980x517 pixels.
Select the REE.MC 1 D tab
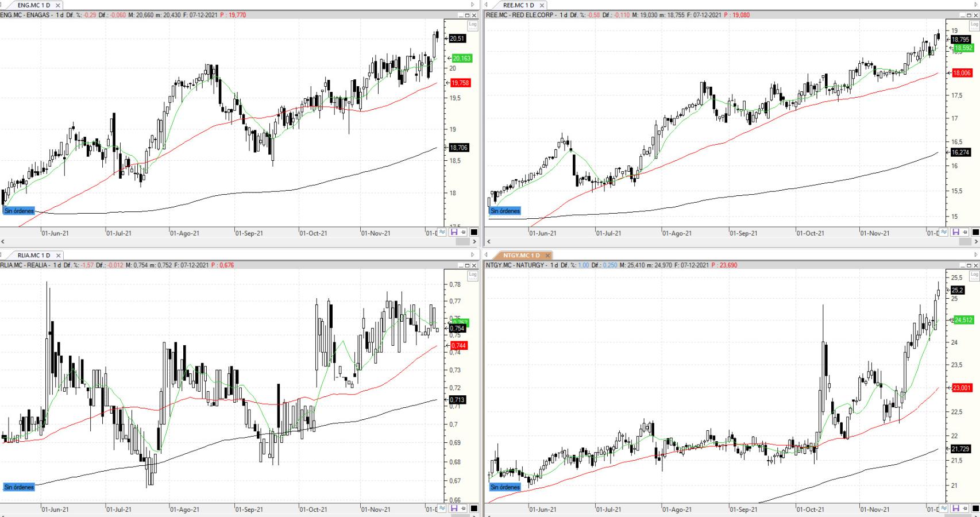point(518,5)
